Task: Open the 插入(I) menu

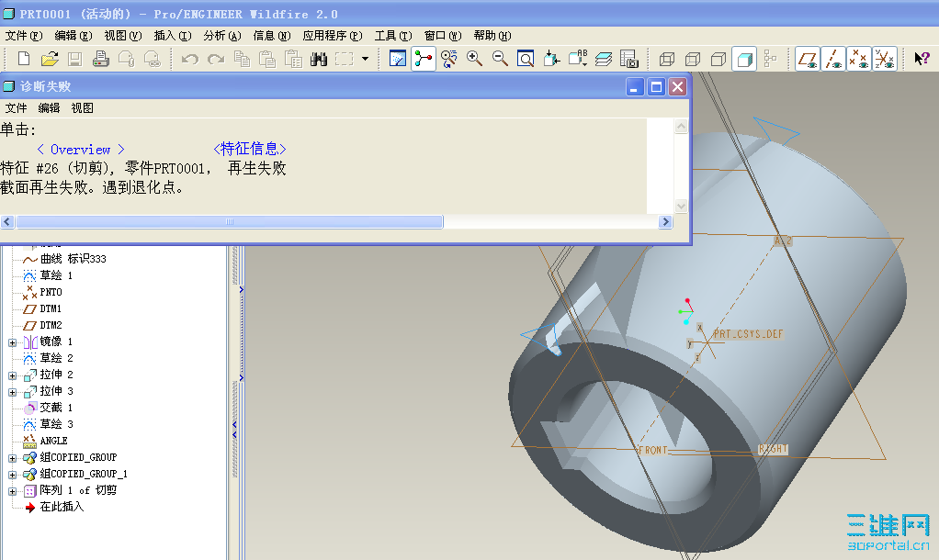Action: 173,36
